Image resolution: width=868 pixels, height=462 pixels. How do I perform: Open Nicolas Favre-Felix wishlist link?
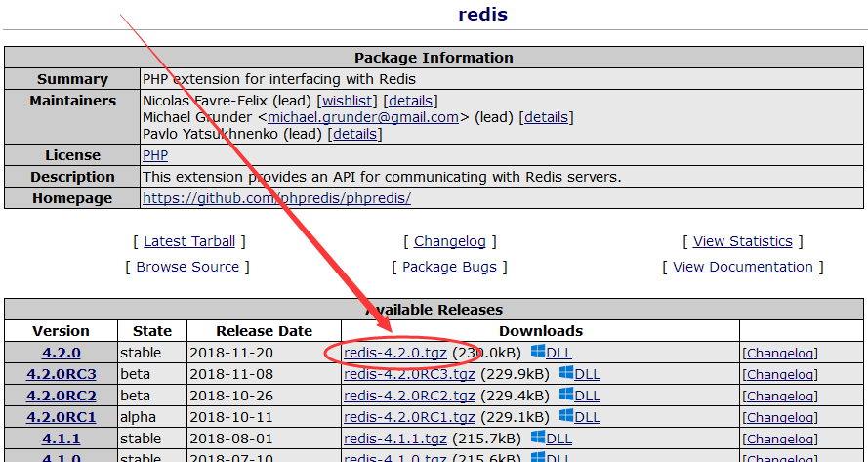click(347, 101)
